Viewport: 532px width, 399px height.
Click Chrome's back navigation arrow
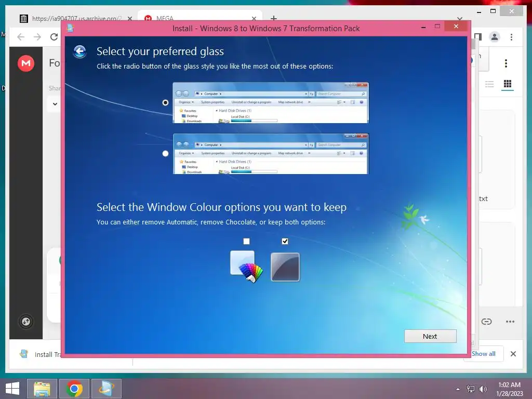click(x=21, y=37)
